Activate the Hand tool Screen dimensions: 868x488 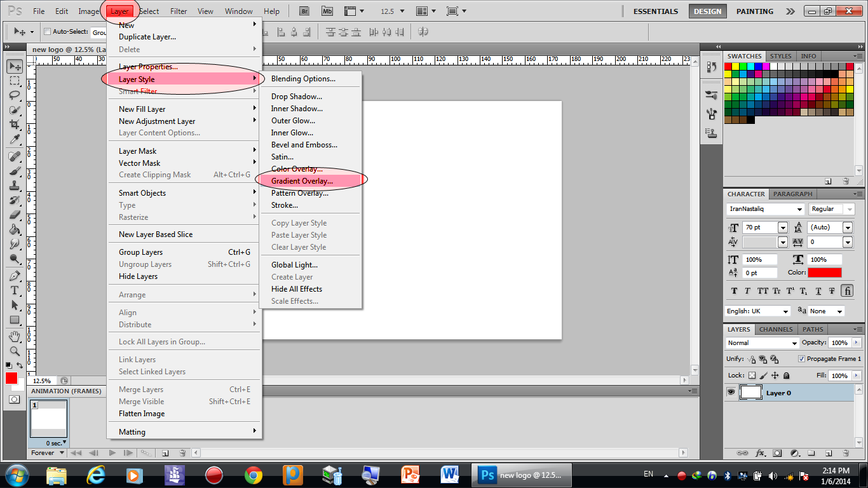click(14, 335)
